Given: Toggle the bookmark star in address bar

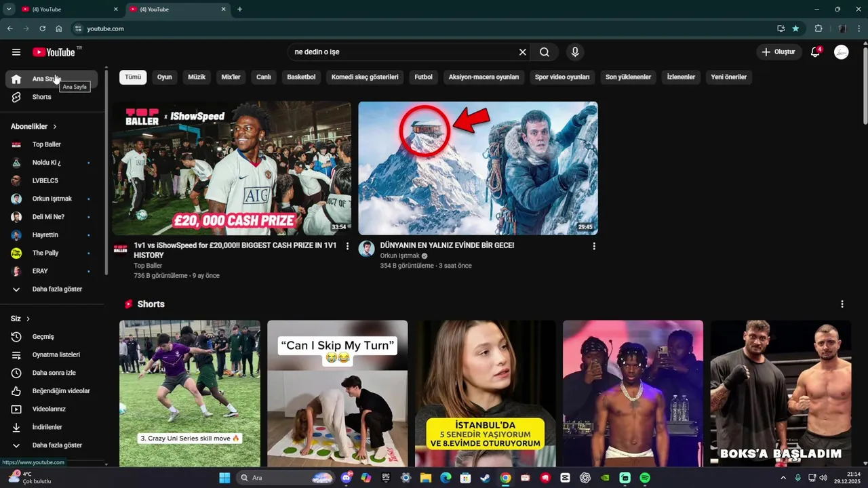Looking at the screenshot, I should click(795, 28).
